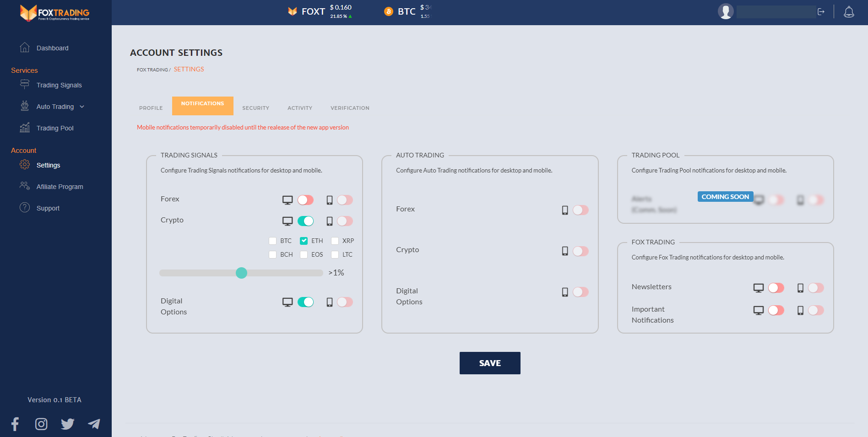The height and width of the screenshot is (437, 868).
Task: Check the BTC checkbox
Action: point(272,241)
